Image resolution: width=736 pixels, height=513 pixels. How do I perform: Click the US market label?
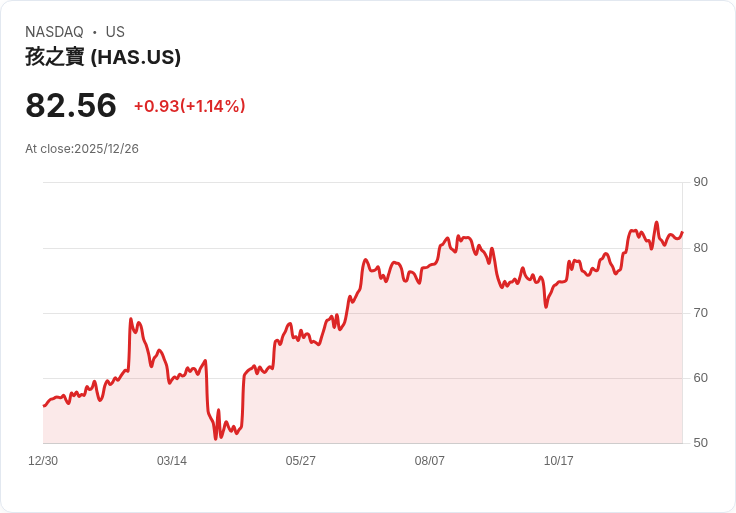[115, 32]
